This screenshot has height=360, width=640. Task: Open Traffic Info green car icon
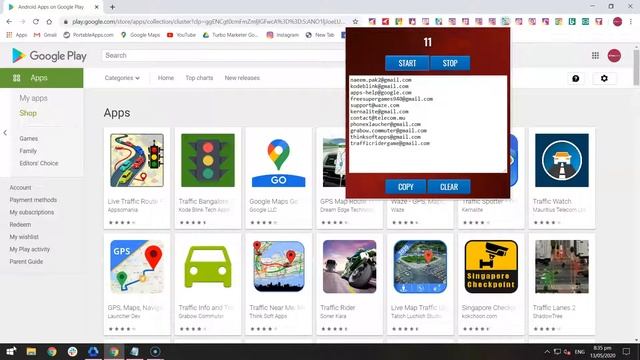click(208, 267)
